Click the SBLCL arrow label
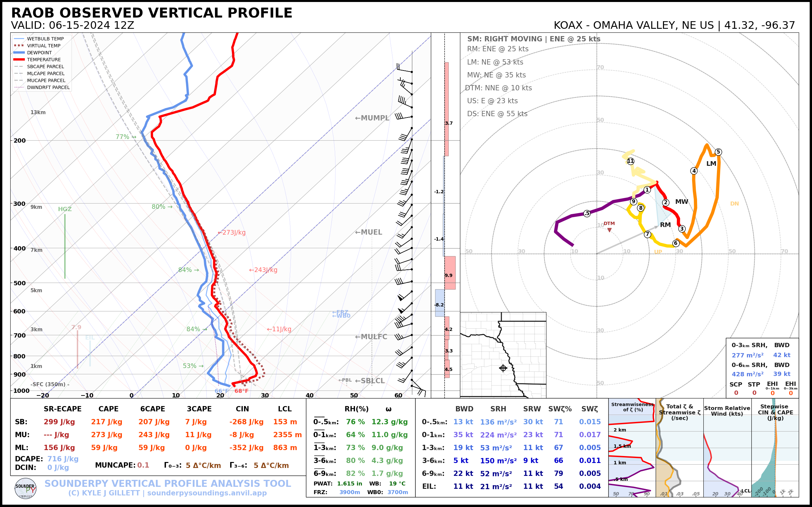Viewport: 812px width, 507px height. 370,381
